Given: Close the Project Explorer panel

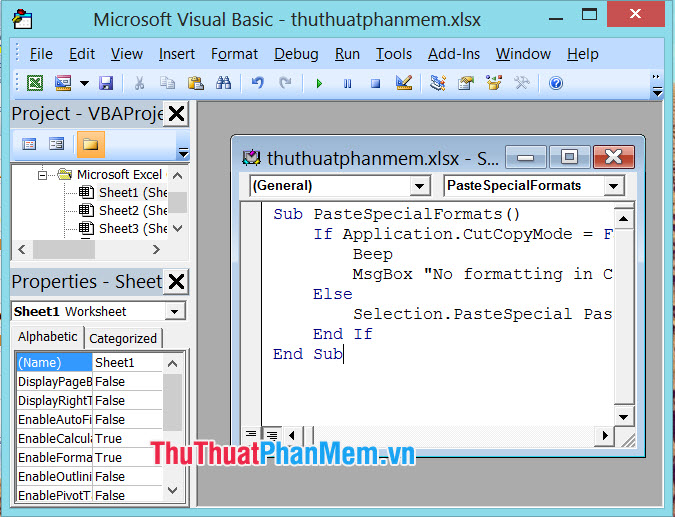Looking at the screenshot, I should (176, 114).
